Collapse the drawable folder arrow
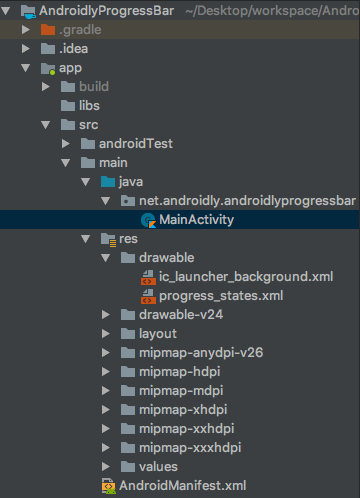The height and width of the screenshot is (498, 360). coord(106,258)
